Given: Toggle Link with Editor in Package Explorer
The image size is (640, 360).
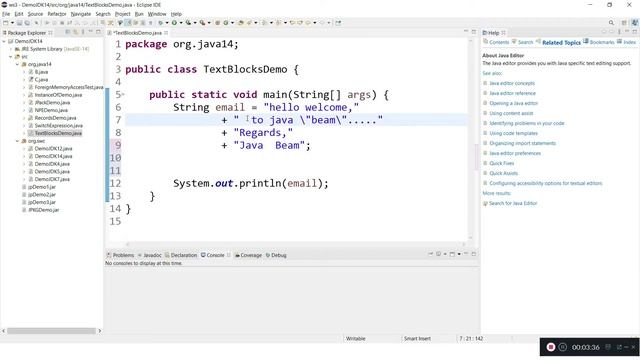Looking at the screenshot, I should (76, 32).
